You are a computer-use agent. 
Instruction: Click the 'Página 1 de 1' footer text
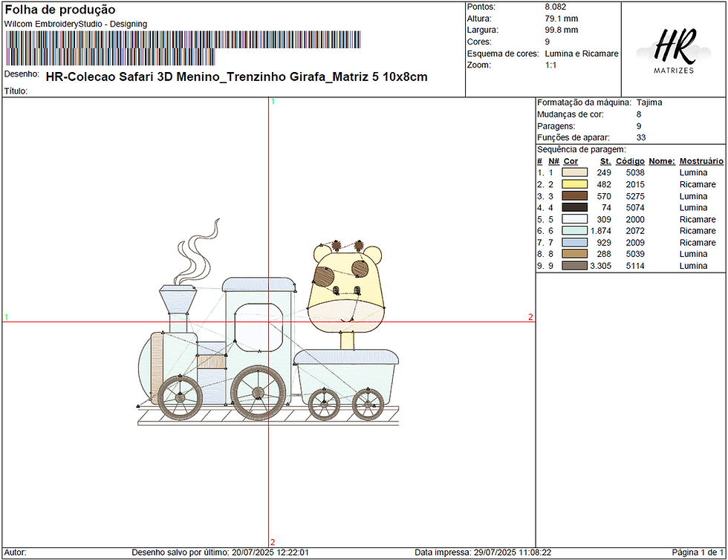coord(698,553)
